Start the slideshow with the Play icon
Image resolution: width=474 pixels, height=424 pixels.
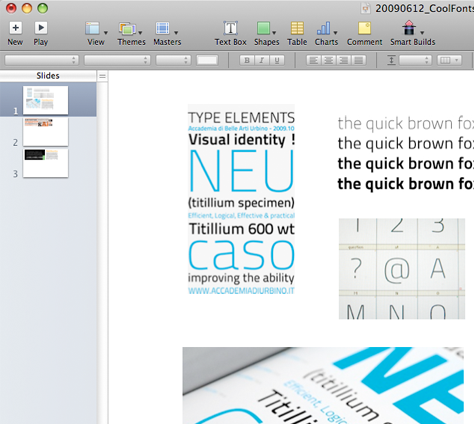pos(41,28)
